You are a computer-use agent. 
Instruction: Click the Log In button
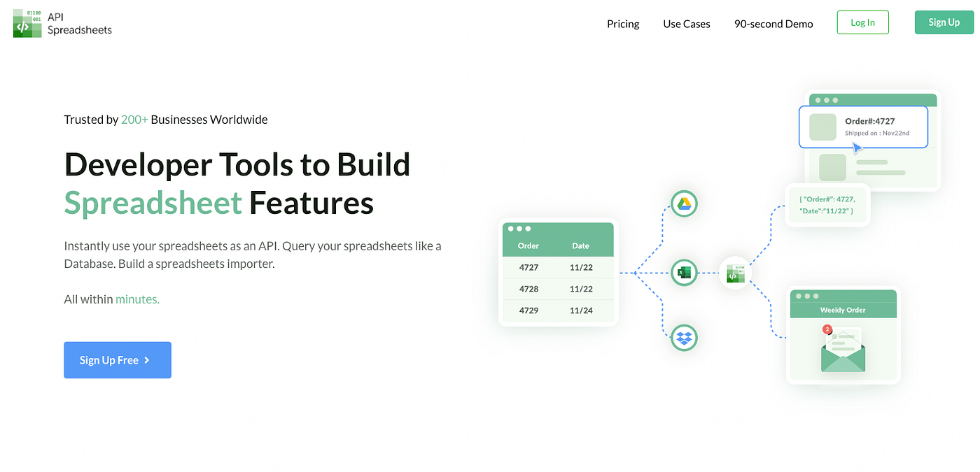862,22
